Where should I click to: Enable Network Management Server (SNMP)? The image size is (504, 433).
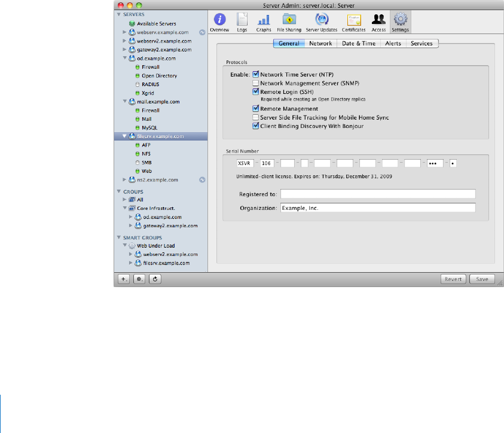click(x=255, y=83)
